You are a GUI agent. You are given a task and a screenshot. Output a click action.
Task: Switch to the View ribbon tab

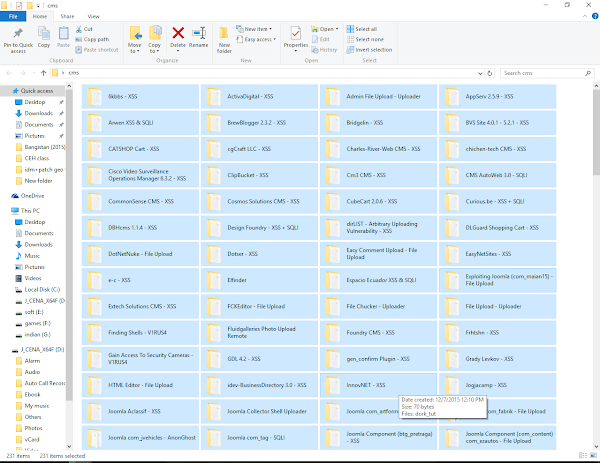click(x=93, y=16)
